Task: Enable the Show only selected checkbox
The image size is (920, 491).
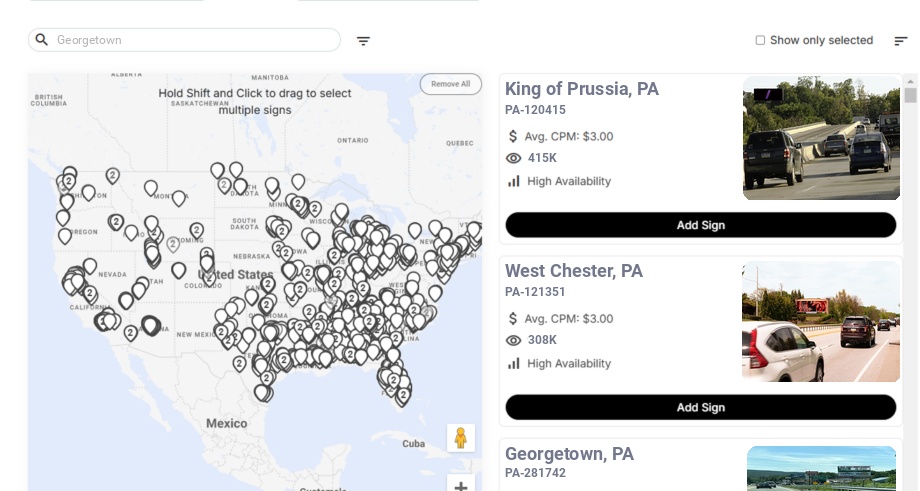Action: click(760, 40)
